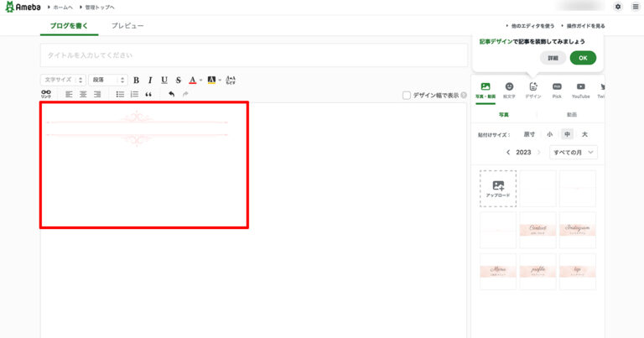
Task: Switch to the 動画 tab in media panel
Action: click(571, 115)
